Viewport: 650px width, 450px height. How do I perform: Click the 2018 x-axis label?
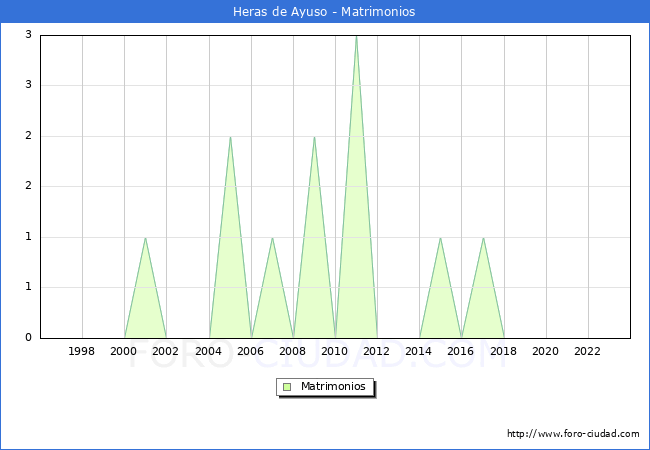(x=504, y=351)
